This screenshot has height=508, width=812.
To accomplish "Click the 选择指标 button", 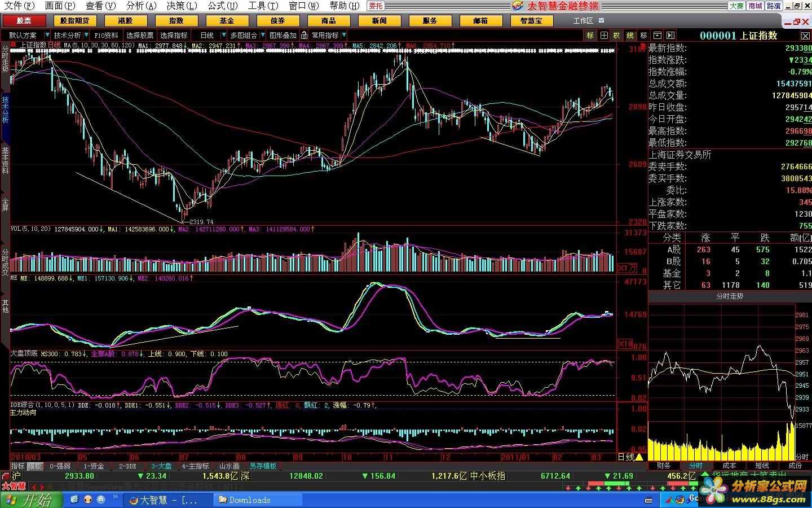I will tap(174, 35).
